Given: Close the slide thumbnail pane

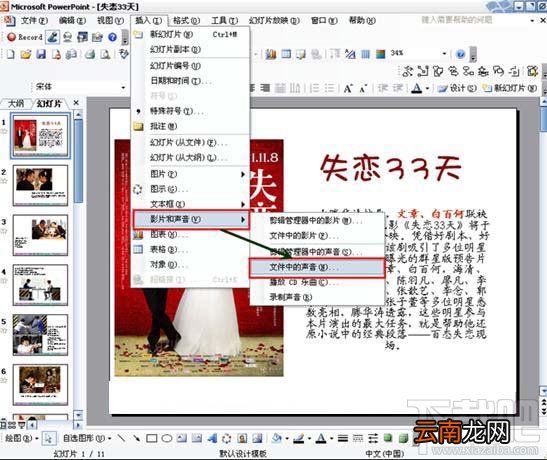Looking at the screenshot, I should (x=76, y=103).
